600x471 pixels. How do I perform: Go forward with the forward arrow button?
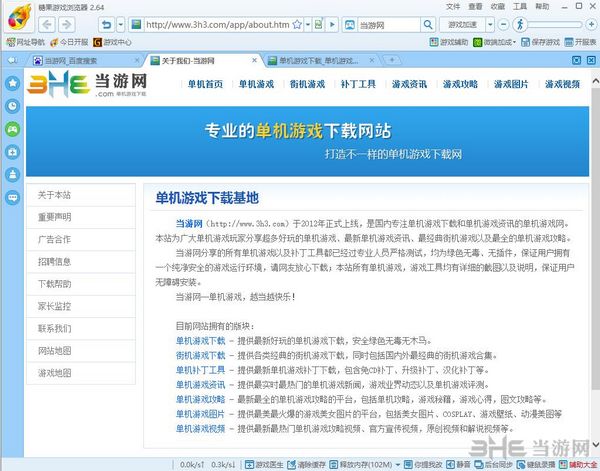67,25
